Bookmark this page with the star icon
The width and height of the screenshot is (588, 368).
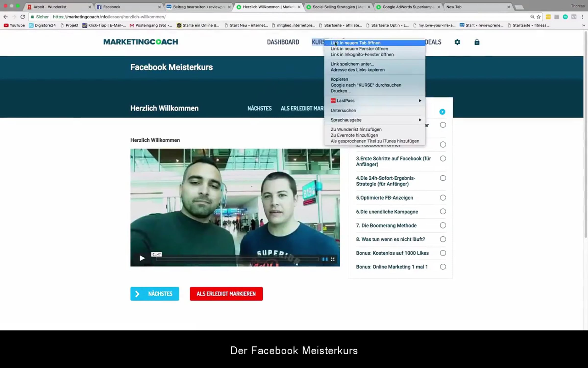click(539, 17)
